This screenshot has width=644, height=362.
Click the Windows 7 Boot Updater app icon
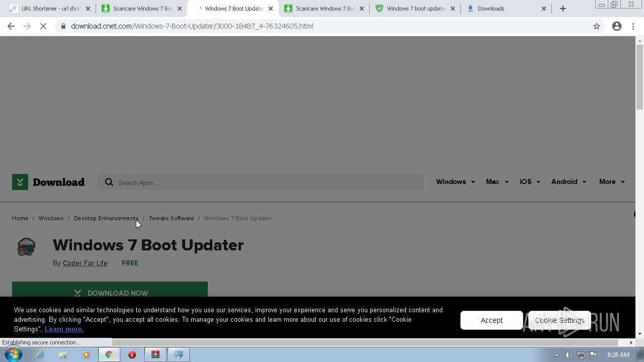(26, 247)
